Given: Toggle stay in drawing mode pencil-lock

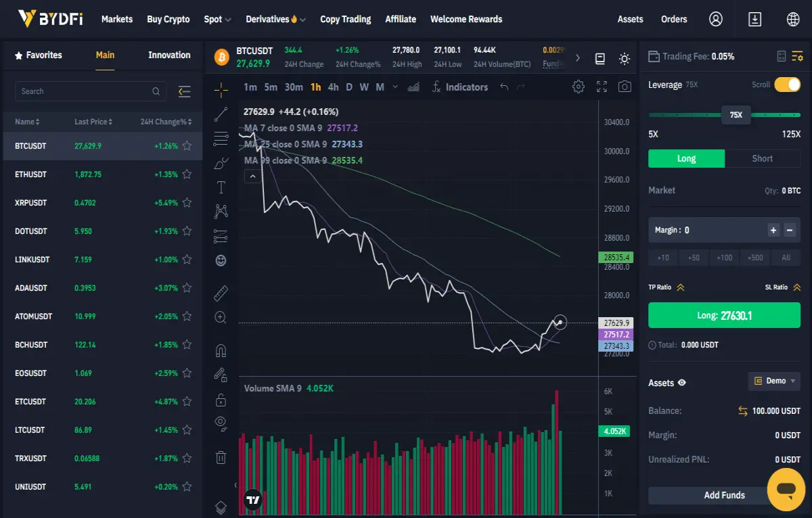Looking at the screenshot, I should [x=221, y=375].
